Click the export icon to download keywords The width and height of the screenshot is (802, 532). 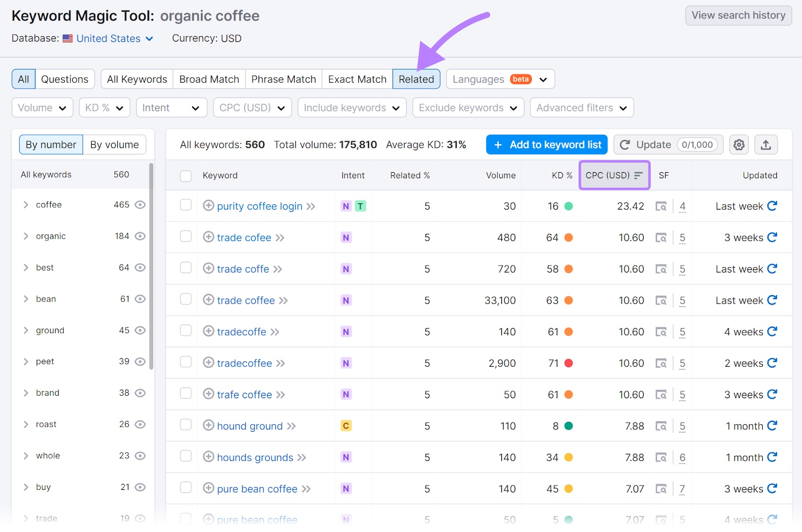pyautogui.click(x=766, y=144)
